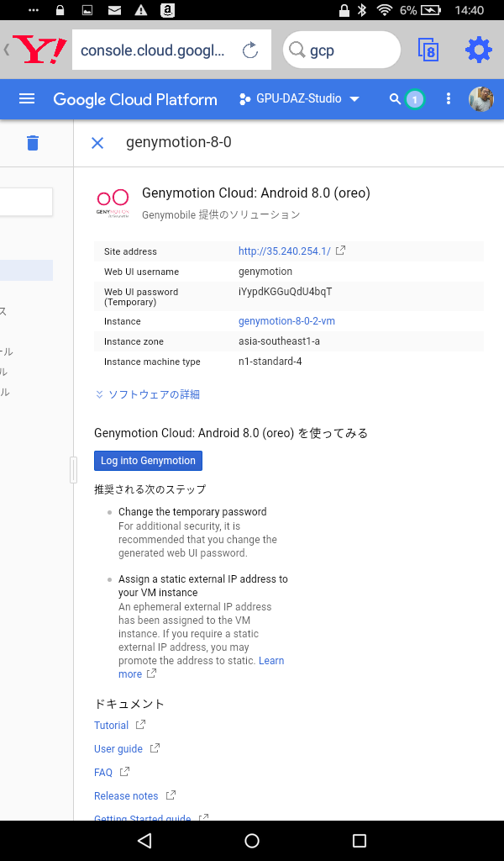The image size is (504, 861).
Task: Select the temporary password iYypdKGGuQdU4bqT text
Action: 285,292
